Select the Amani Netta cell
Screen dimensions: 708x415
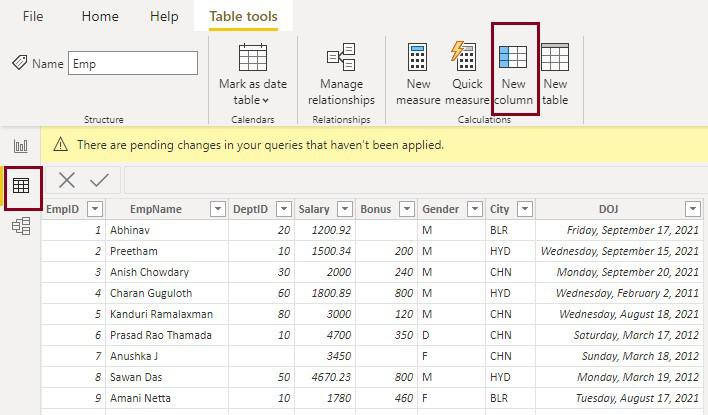167,398
